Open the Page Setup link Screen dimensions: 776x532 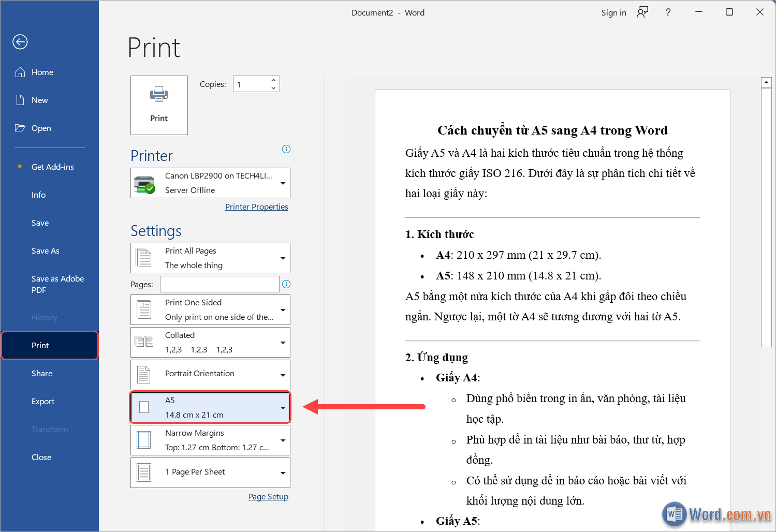tap(268, 496)
